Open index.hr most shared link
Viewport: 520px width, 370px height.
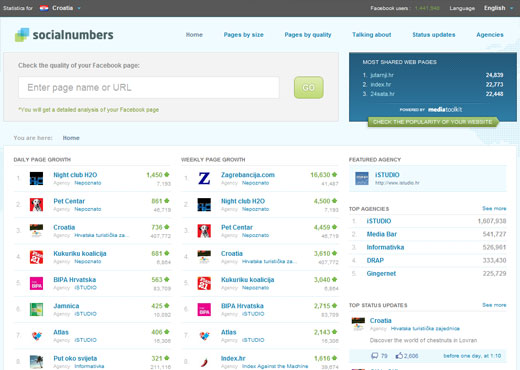click(381, 85)
